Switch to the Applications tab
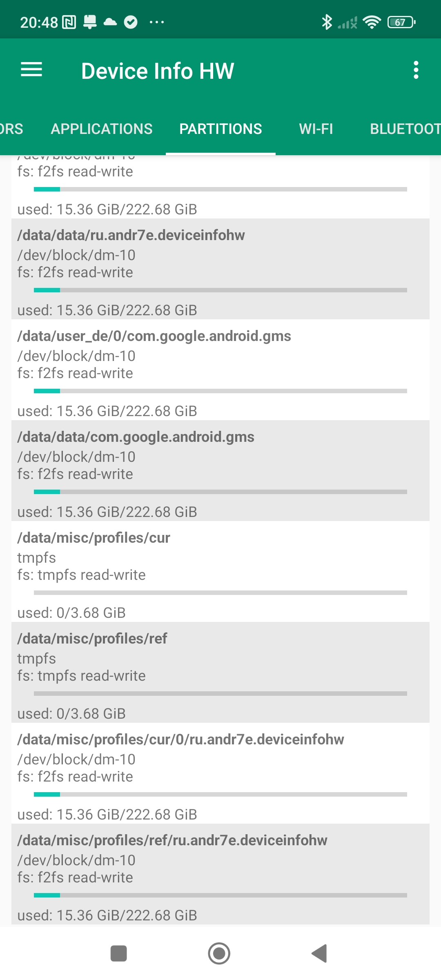The width and height of the screenshot is (441, 980). coord(102,129)
